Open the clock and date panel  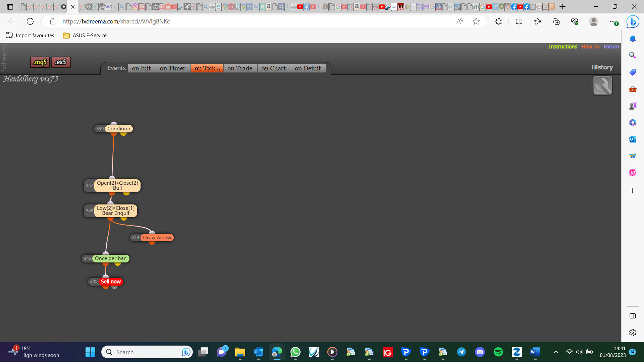click(613, 352)
